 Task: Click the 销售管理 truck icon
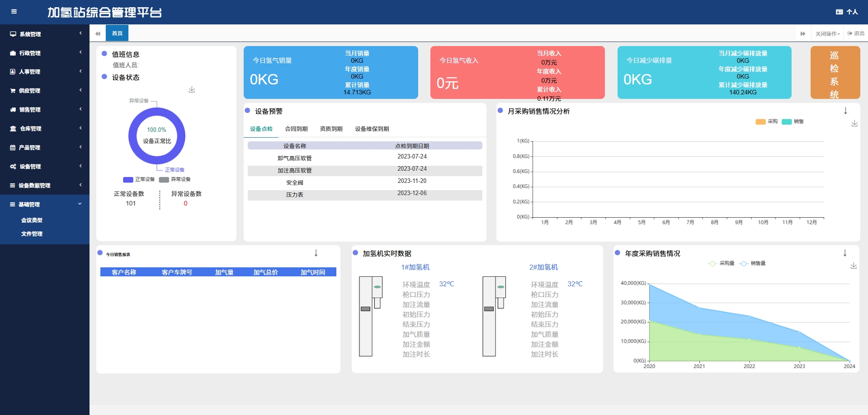[x=13, y=110]
